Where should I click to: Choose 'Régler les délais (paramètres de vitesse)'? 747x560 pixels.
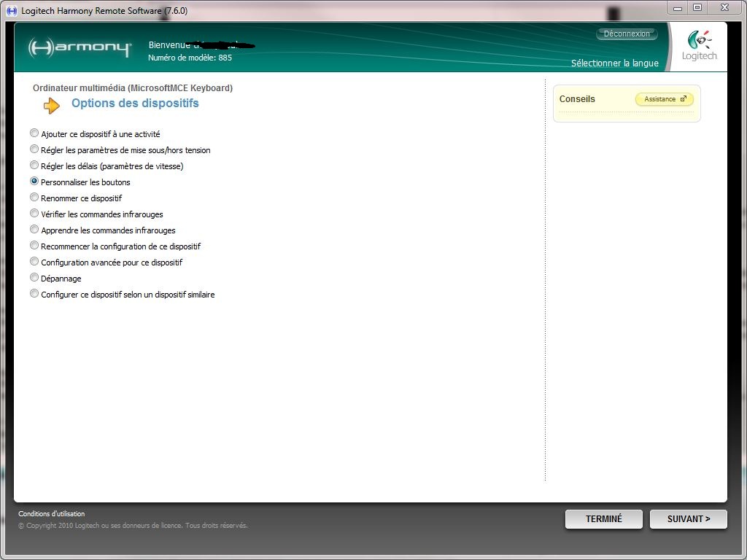point(34,166)
